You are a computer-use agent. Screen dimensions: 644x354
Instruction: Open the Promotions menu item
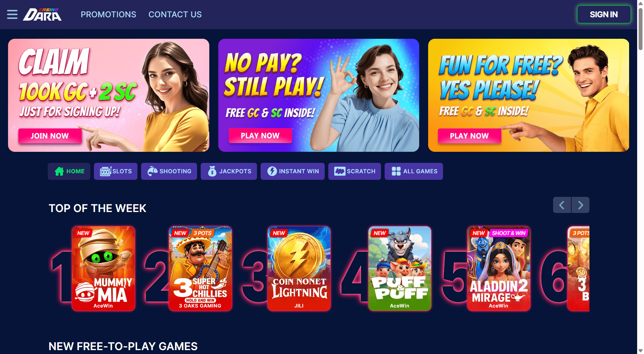point(109,14)
